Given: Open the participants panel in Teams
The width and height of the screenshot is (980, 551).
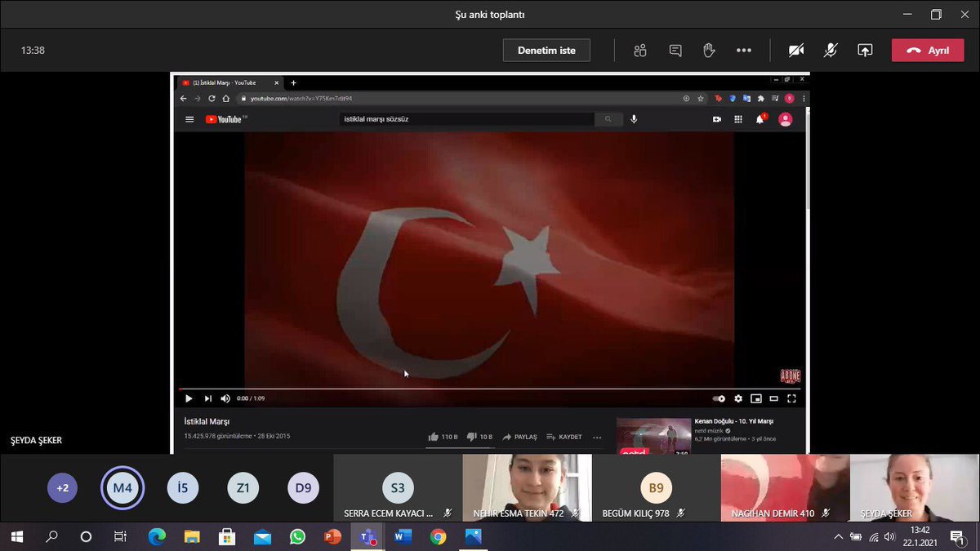Looking at the screenshot, I should 640,51.
